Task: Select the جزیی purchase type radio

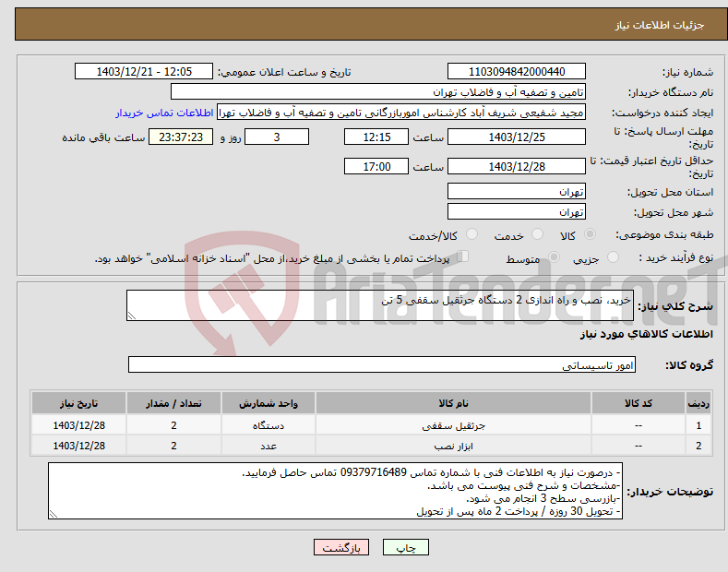Action: click(x=613, y=257)
